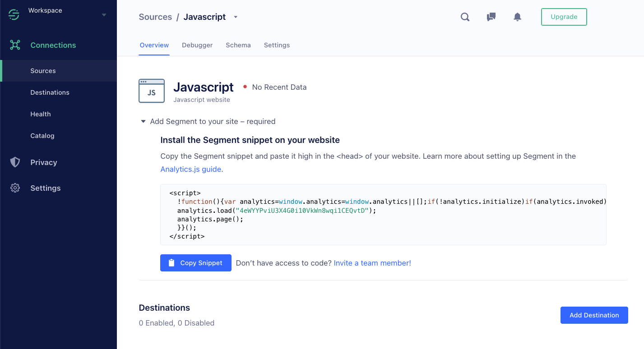The width and height of the screenshot is (644, 349).
Task: Open the Workspace switcher dropdown arrow
Action: tap(104, 15)
